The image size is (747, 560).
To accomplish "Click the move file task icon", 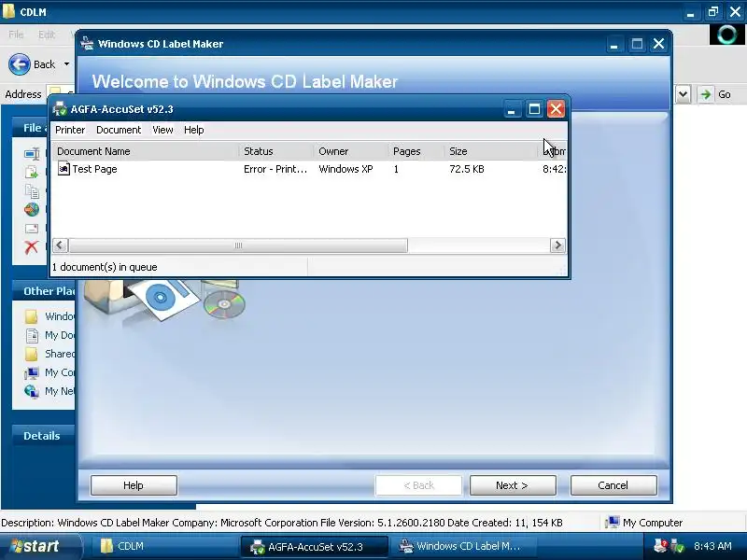I will click(32, 172).
